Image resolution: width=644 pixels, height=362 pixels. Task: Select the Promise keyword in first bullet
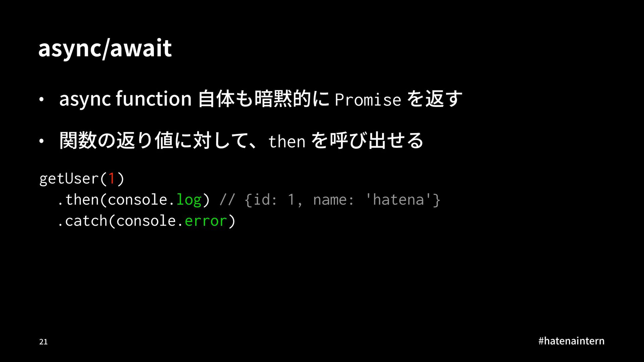368,100
